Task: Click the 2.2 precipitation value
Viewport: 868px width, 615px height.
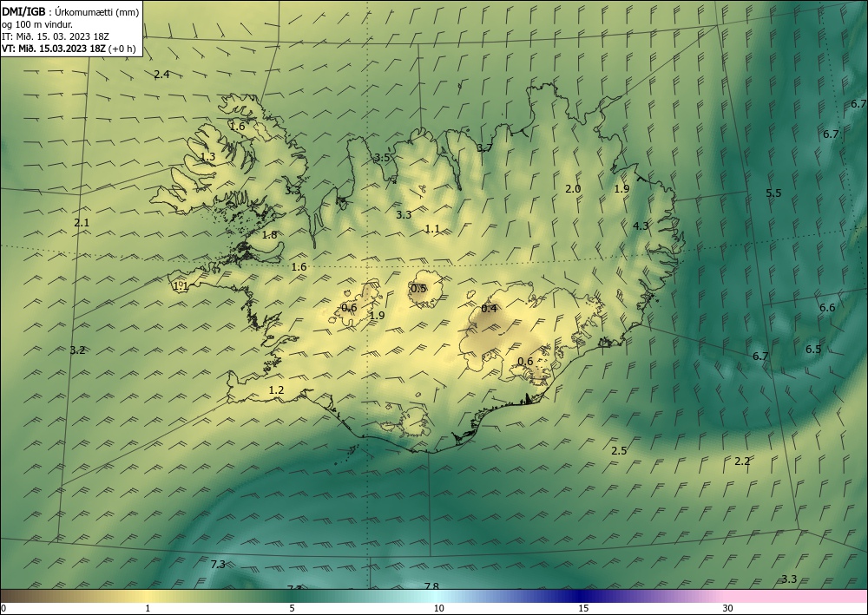Action: tap(742, 461)
